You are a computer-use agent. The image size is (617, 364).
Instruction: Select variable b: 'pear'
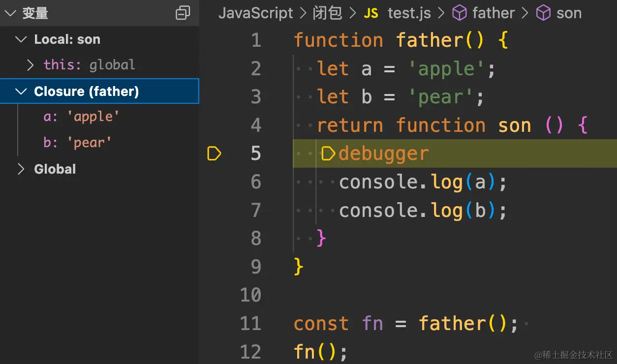coord(78,143)
